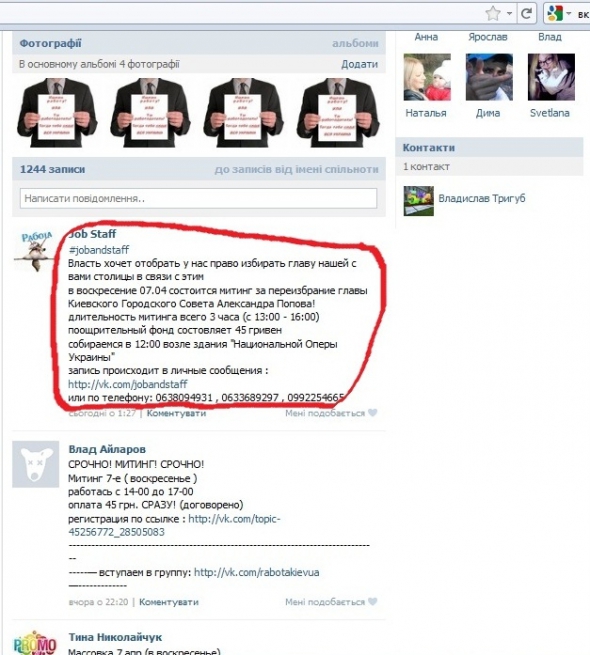Click Додати to add photos
This screenshot has width=590, height=655.
click(x=359, y=64)
